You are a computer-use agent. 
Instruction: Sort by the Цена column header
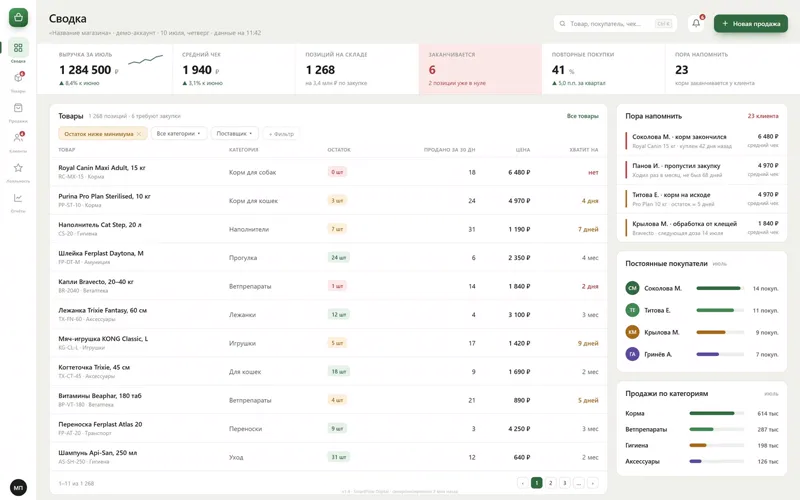[x=523, y=150]
